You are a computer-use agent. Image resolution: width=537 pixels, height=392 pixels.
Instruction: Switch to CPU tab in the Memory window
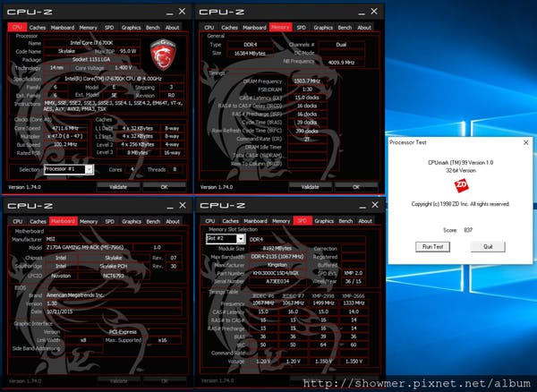tap(209, 28)
